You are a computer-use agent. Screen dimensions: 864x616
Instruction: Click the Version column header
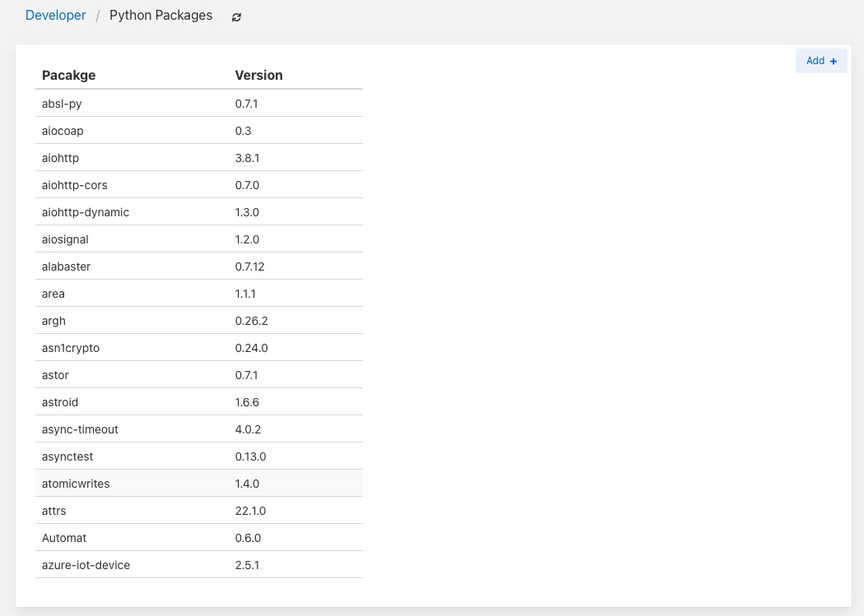(258, 75)
